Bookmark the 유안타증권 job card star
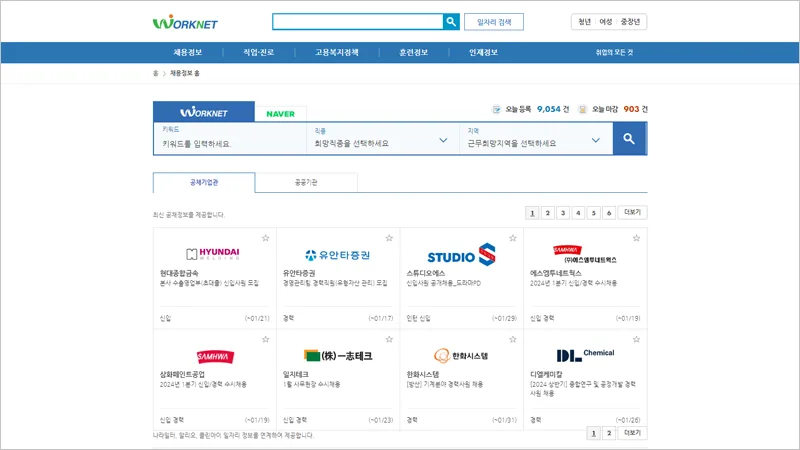The image size is (800, 450). point(389,238)
